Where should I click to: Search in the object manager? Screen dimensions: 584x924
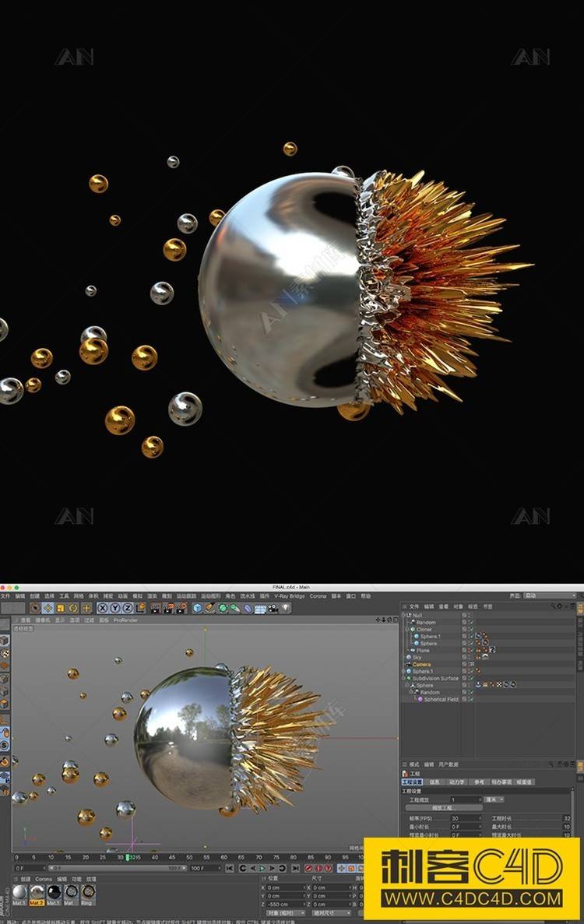click(x=554, y=606)
